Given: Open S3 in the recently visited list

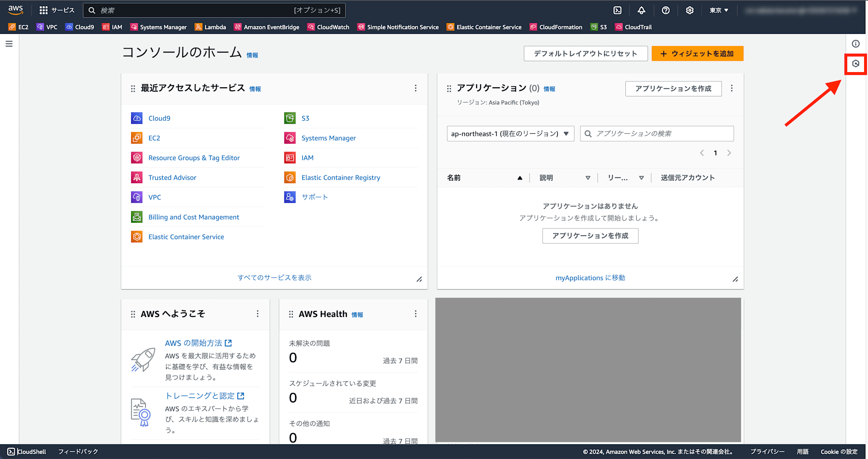Looking at the screenshot, I should (x=305, y=118).
